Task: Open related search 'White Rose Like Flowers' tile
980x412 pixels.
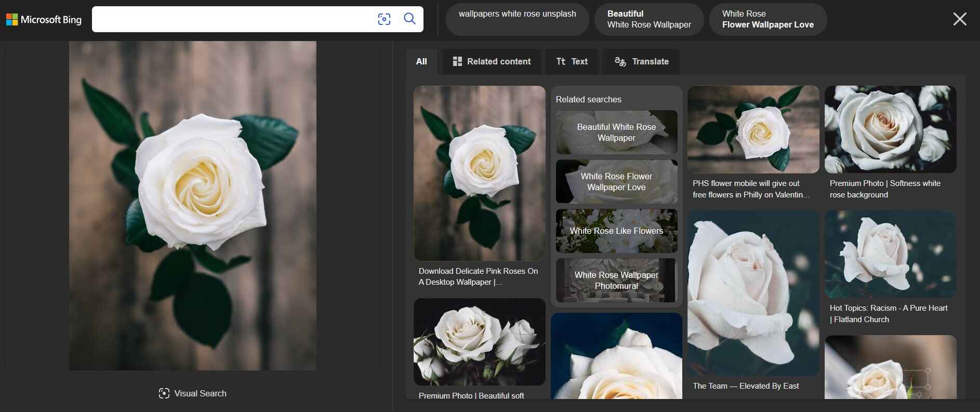Action: [616, 231]
